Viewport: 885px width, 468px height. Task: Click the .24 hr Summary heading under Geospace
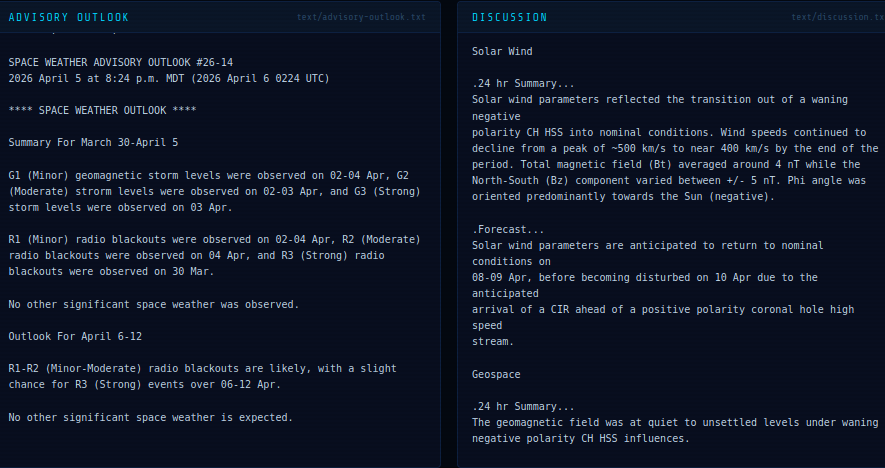[523, 406]
